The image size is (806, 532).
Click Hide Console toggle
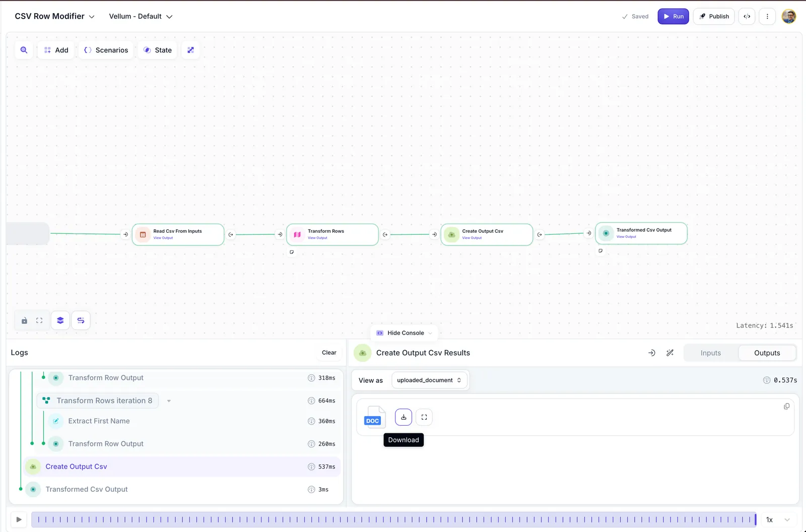[x=405, y=333]
